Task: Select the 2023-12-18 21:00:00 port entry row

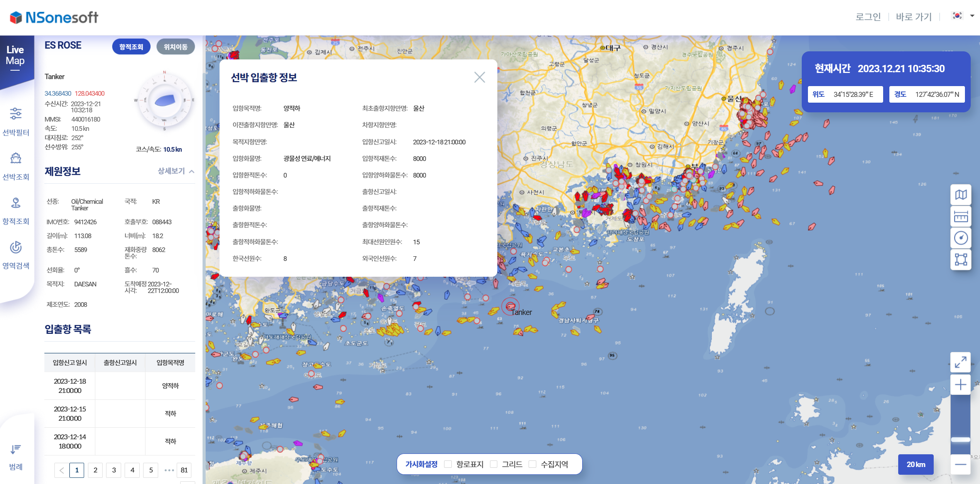Action: 120,386
